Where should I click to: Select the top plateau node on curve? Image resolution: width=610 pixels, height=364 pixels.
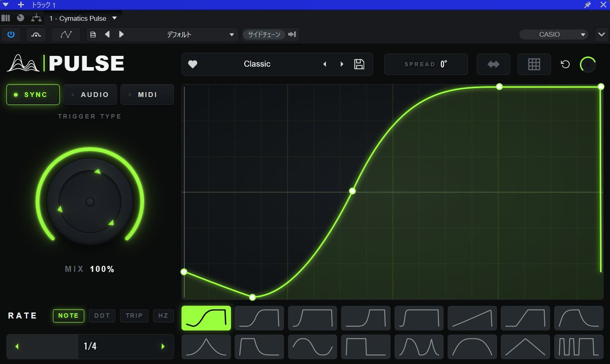click(x=499, y=87)
